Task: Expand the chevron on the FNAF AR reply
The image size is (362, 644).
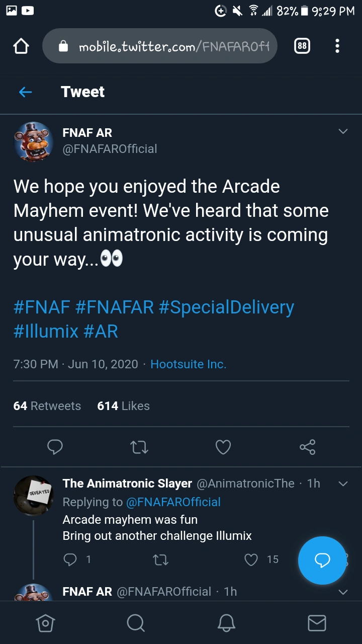Action: click(343, 591)
